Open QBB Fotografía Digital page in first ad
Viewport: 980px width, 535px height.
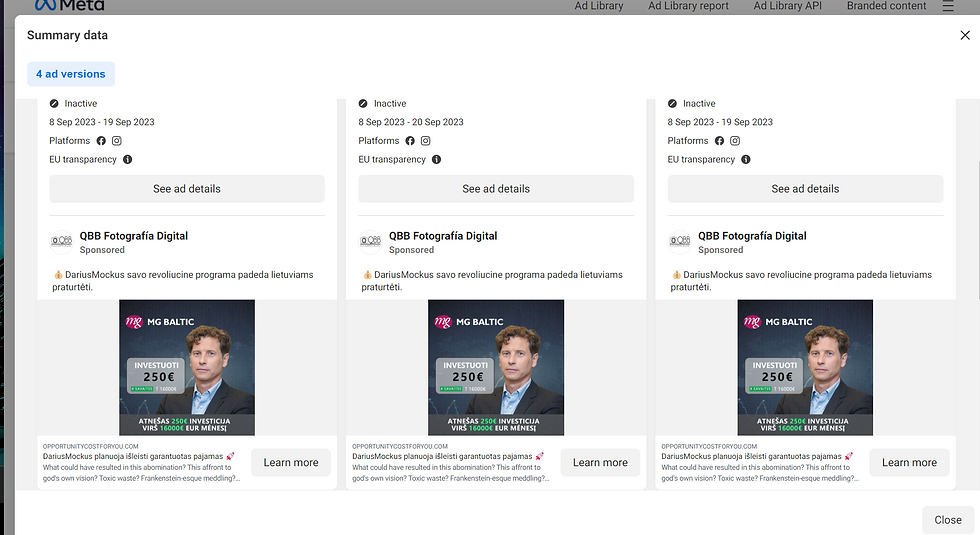click(x=134, y=236)
